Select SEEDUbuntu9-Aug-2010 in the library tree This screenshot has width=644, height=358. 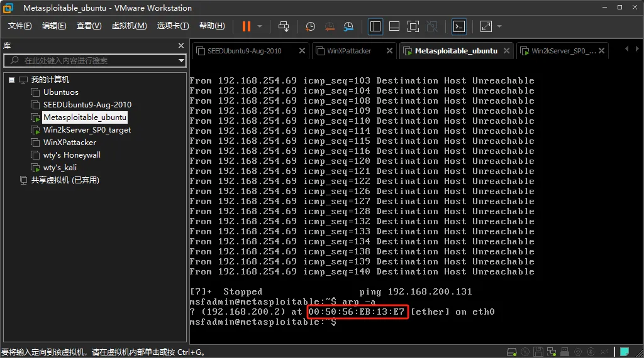pyautogui.click(x=87, y=105)
